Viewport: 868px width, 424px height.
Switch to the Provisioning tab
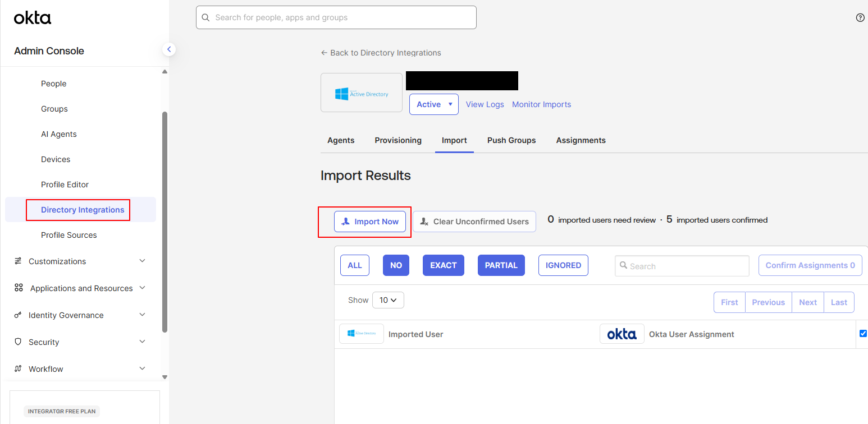pyautogui.click(x=398, y=140)
